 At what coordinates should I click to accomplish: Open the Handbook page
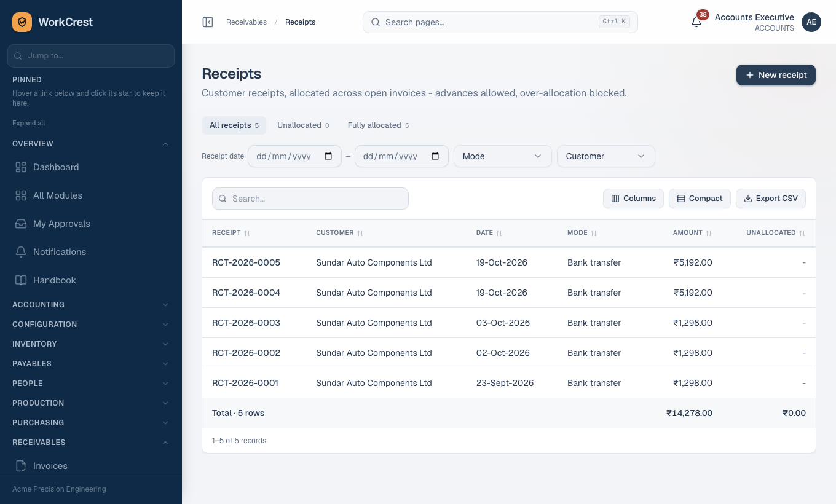(x=91, y=280)
